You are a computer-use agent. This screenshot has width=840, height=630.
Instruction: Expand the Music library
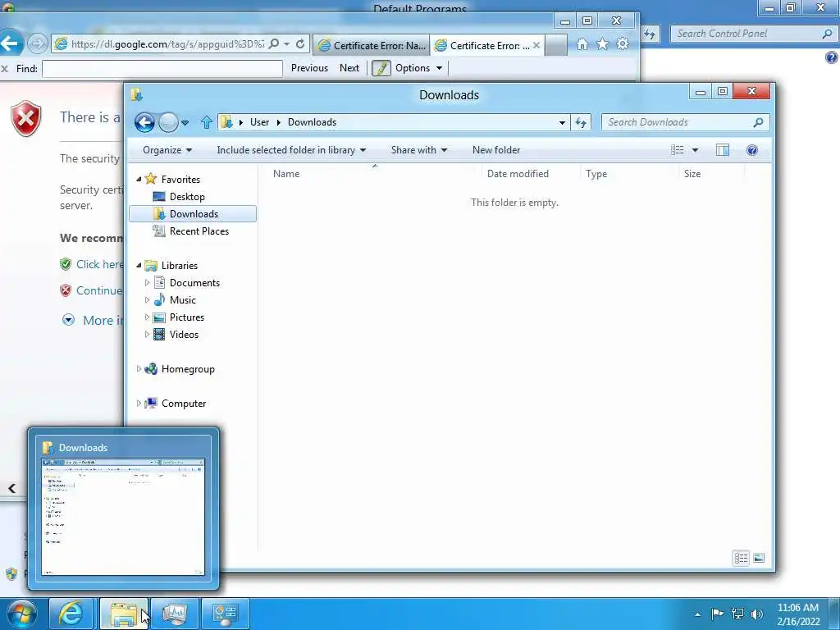(x=148, y=300)
